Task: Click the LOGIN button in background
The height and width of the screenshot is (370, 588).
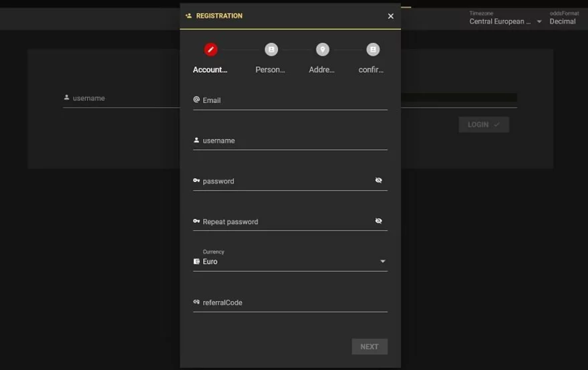Action: pos(483,124)
